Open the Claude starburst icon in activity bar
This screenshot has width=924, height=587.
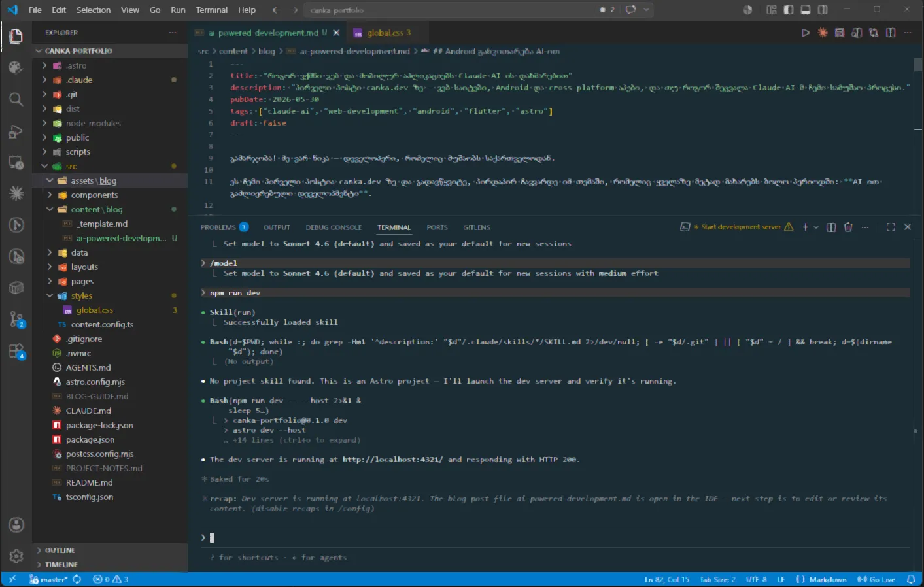(x=16, y=193)
